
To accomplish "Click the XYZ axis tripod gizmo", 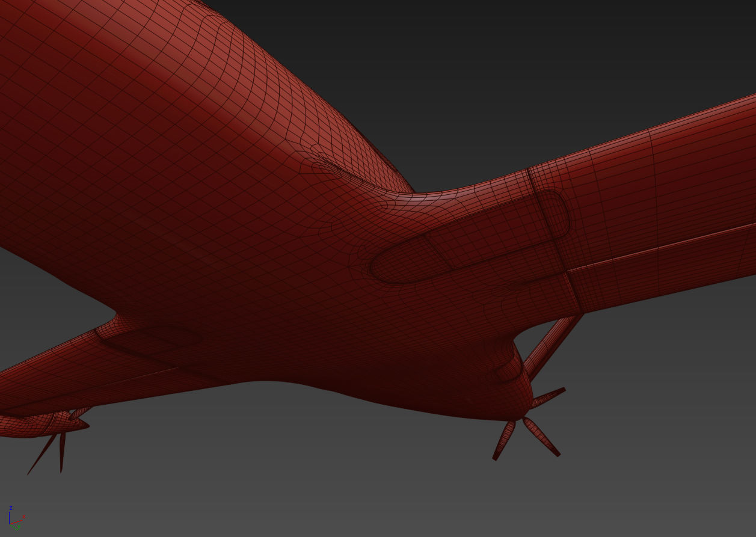I will point(16,518).
